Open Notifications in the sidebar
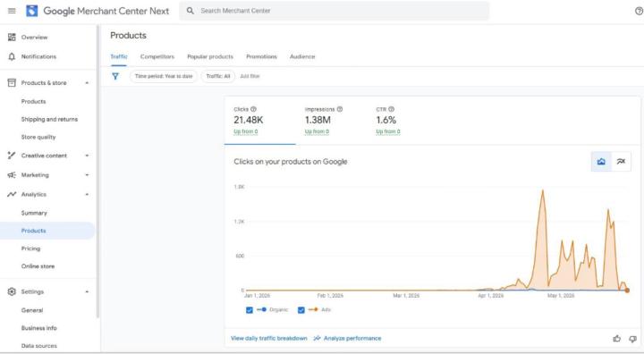 coord(38,56)
